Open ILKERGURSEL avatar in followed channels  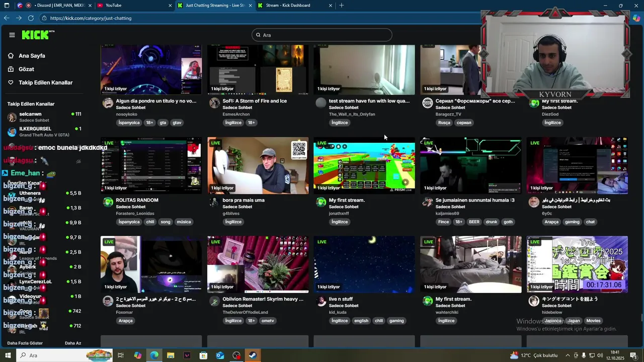[12, 132]
